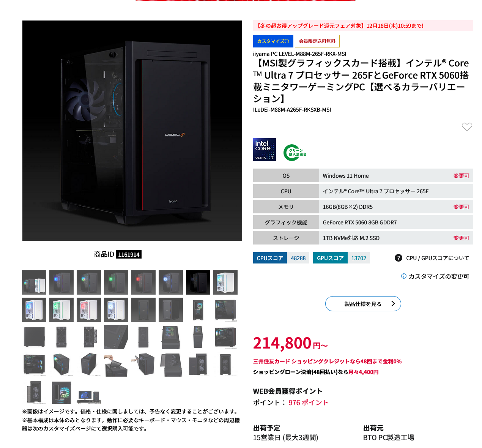Viewport: 482px width, 448px height.
Task: Select the white case thumbnail in first row
Action: (x=225, y=282)
